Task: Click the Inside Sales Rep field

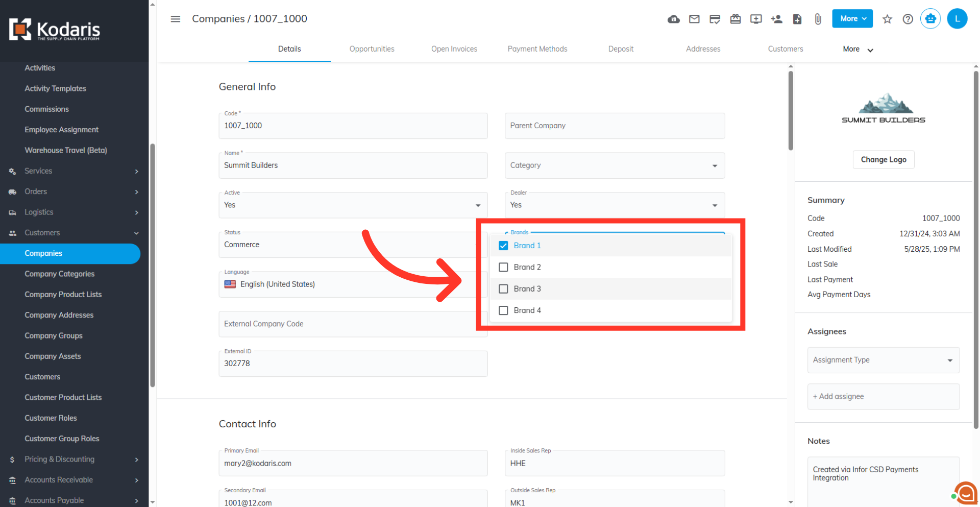Action: coord(615,463)
